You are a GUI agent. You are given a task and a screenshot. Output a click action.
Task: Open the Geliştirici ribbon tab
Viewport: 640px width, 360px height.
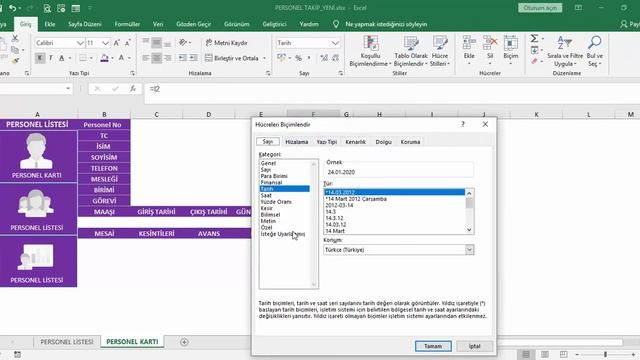point(274,24)
